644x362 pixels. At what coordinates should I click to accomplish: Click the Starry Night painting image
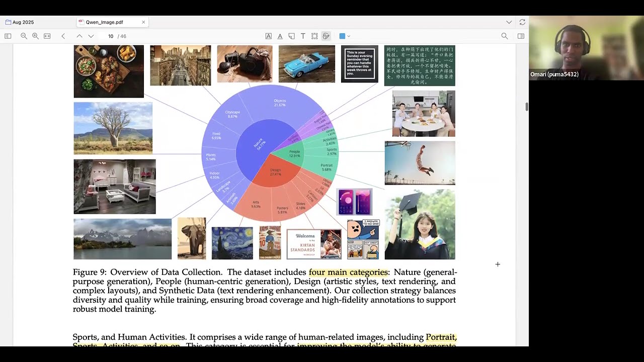point(232,243)
